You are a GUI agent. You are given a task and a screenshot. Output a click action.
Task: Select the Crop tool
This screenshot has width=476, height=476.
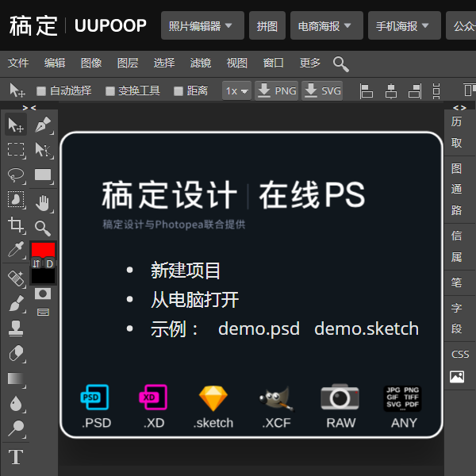[16, 225]
